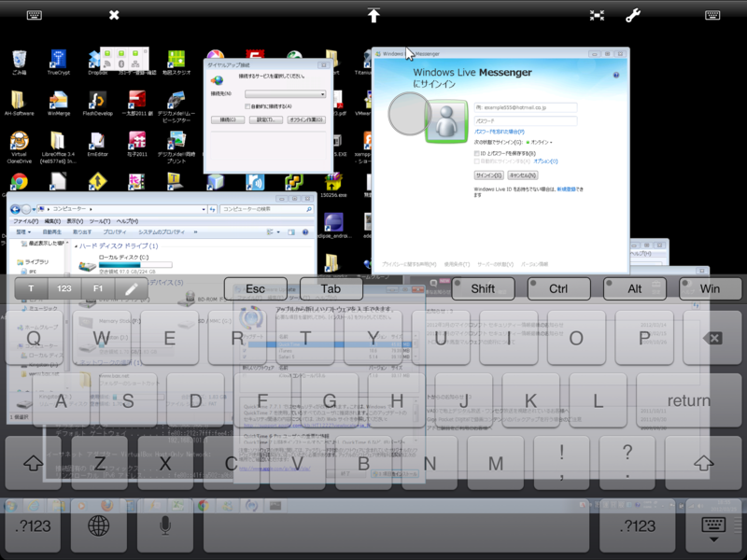Toggle the Shift modifier key
The width and height of the screenshot is (747, 560).
coord(483,288)
